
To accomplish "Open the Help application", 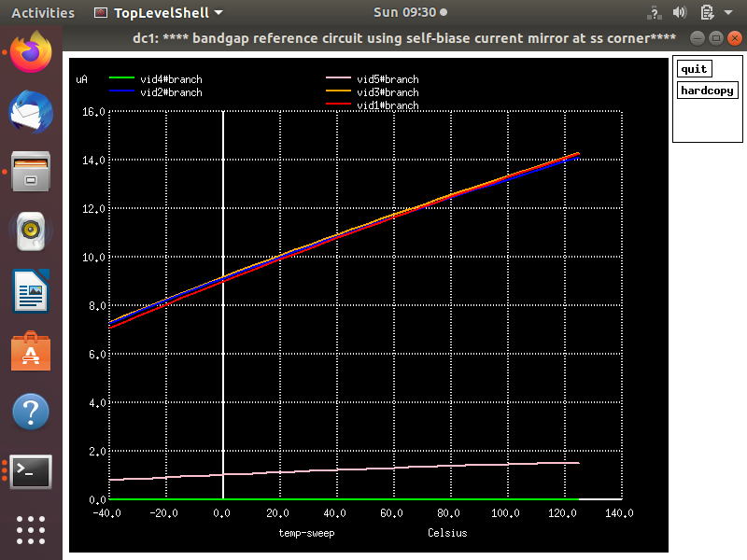I will tap(30, 411).
